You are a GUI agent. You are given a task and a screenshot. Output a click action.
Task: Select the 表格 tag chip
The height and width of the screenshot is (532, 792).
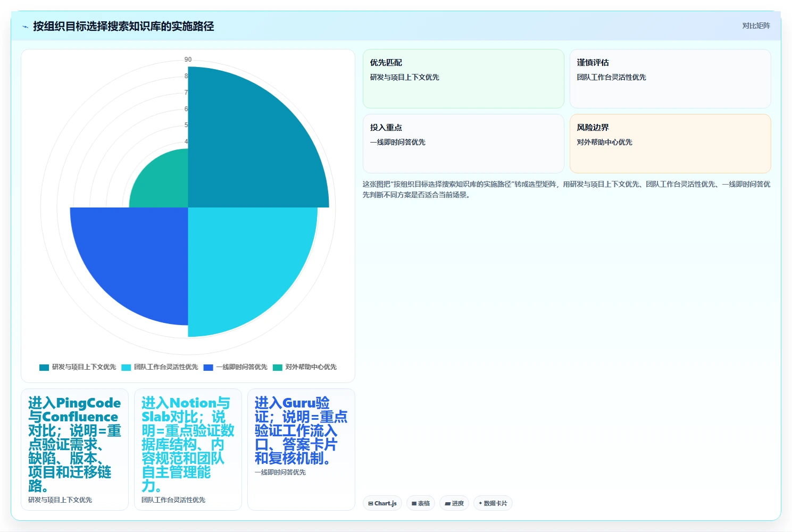click(x=421, y=503)
